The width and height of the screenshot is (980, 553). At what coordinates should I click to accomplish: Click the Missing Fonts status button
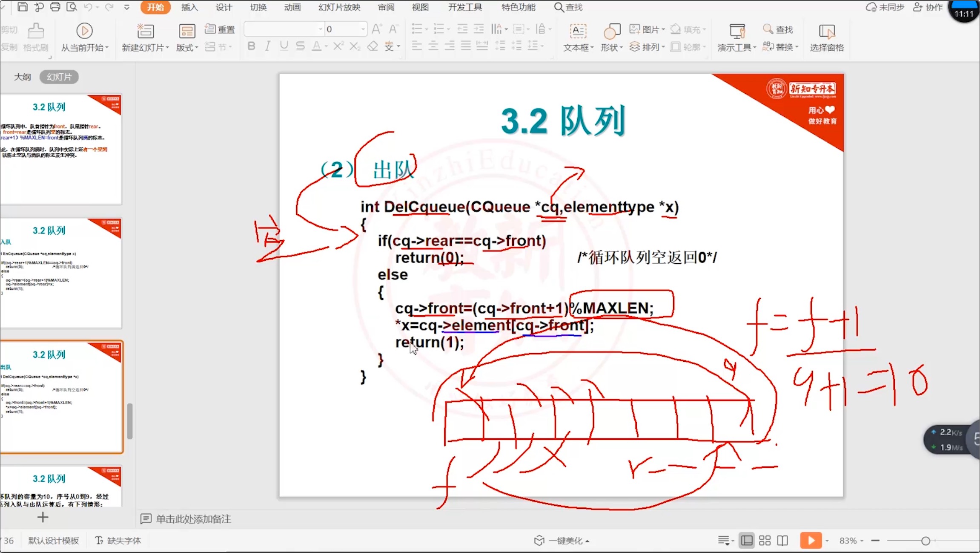[x=118, y=541]
